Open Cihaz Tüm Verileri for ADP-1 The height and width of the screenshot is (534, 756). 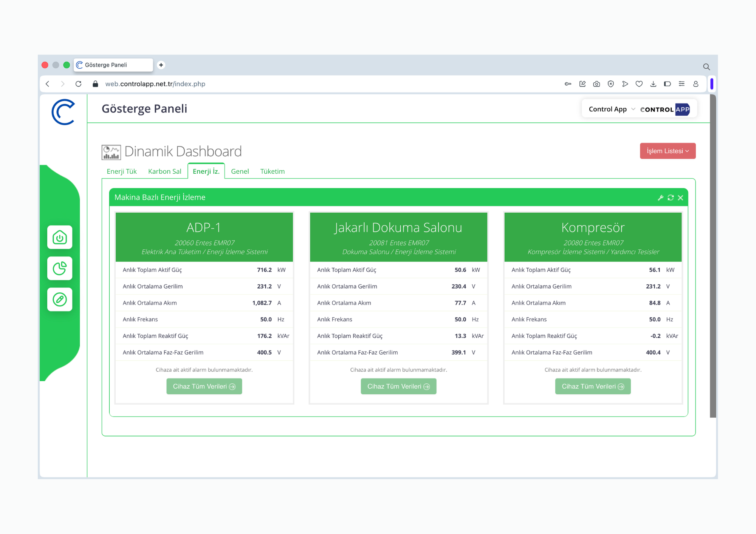(204, 386)
